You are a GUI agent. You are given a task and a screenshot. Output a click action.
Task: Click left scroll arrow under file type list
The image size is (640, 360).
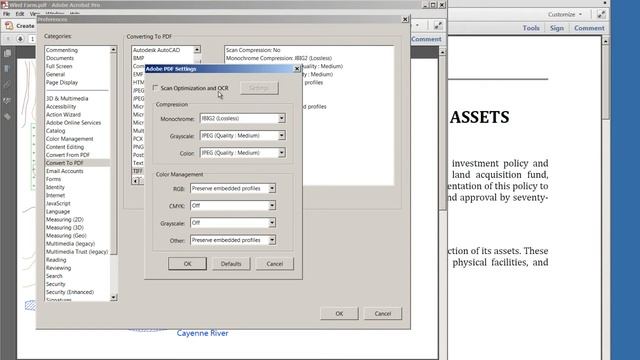click(136, 181)
